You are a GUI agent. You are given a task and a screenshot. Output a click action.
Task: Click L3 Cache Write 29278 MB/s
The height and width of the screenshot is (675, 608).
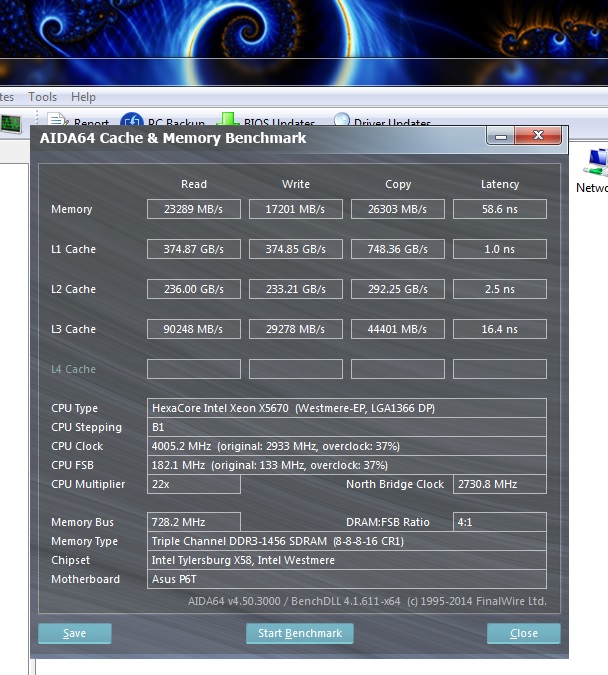[296, 329]
